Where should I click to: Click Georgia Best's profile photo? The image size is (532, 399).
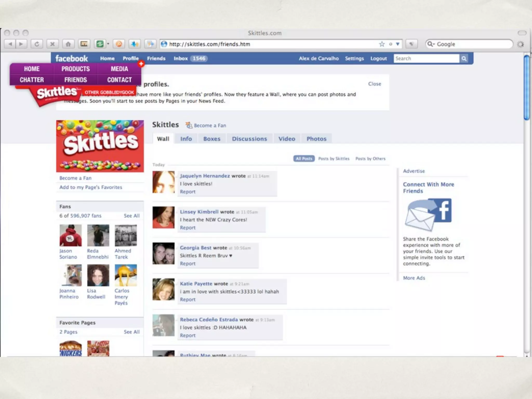(163, 253)
